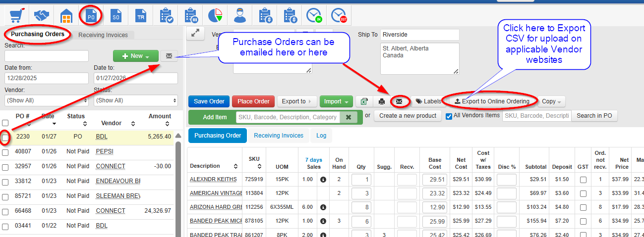Check the box for PO 33812
The height and width of the screenshot is (237, 644).
[5, 182]
